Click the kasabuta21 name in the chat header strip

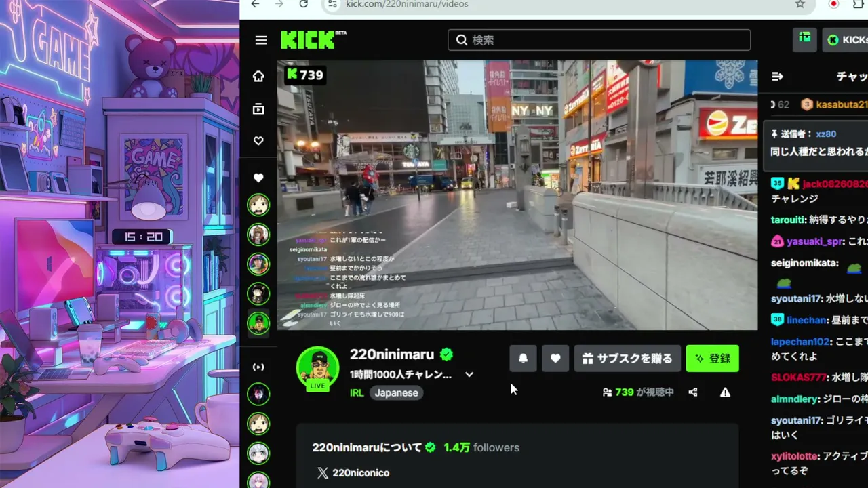click(x=842, y=104)
